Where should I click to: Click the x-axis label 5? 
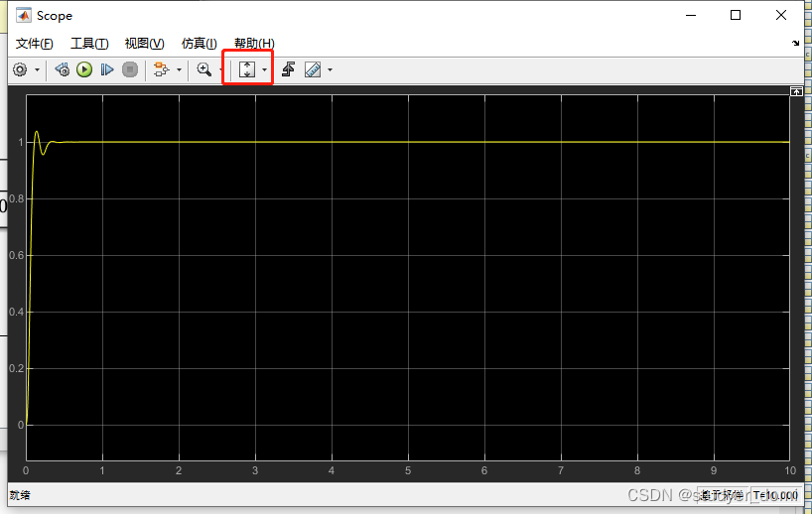pos(408,470)
